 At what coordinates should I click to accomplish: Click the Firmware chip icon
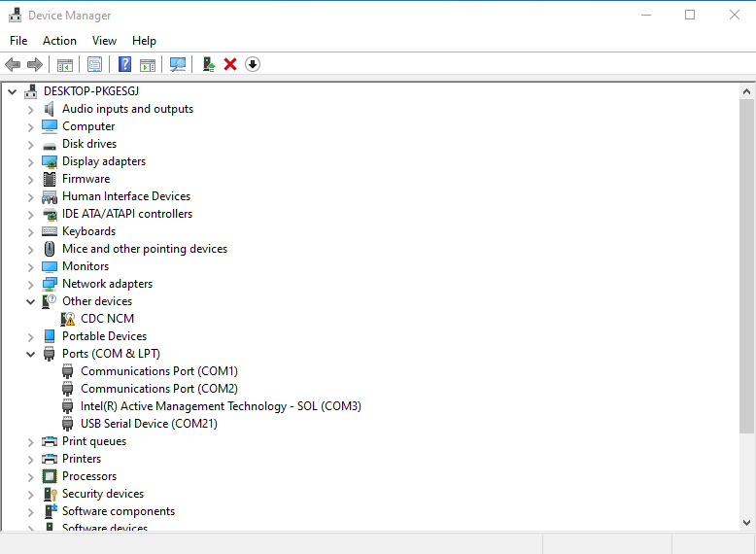click(50, 179)
